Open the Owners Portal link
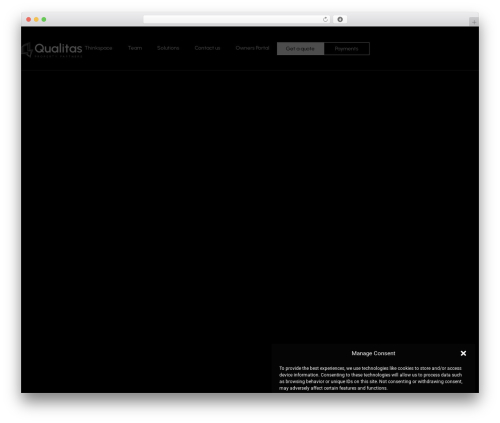The height and width of the screenshot is (423, 500). 252,48
